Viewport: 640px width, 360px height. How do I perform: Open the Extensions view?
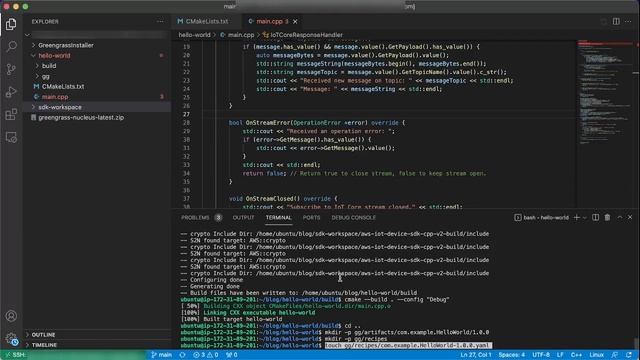point(11,114)
